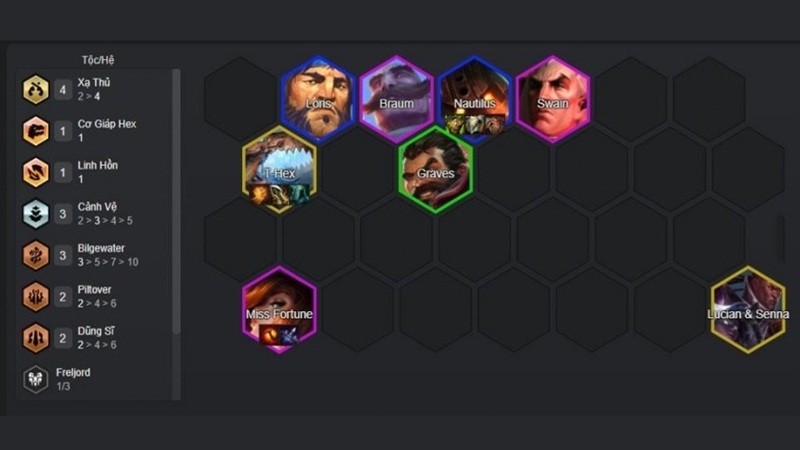Select the T-Hex champion hexagon
The height and width of the screenshot is (450, 800).
pyautogui.click(x=279, y=169)
